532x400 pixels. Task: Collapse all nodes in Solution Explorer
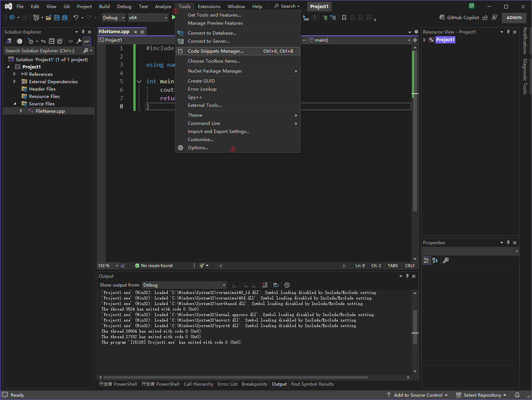tap(52, 41)
